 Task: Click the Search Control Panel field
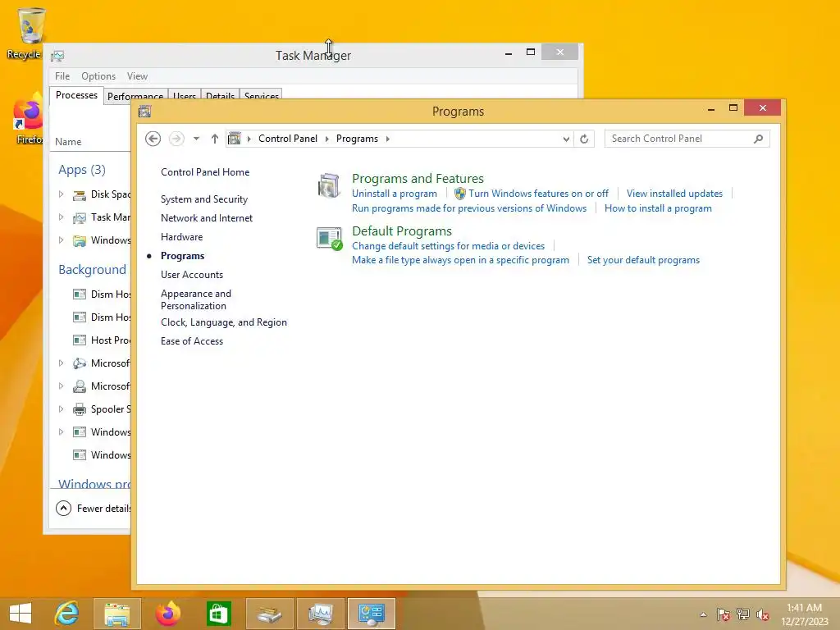click(x=687, y=139)
